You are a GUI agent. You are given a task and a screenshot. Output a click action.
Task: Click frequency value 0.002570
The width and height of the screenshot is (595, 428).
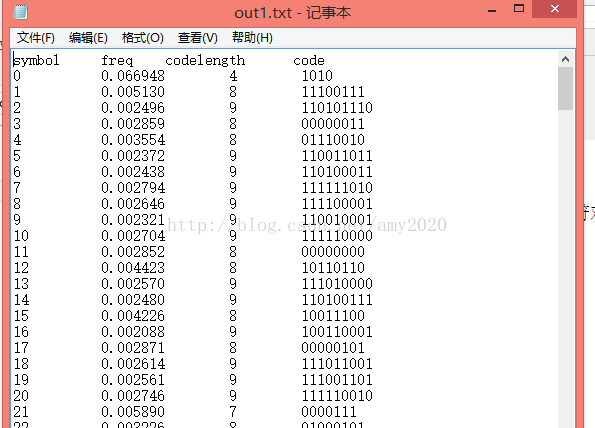click(x=133, y=284)
